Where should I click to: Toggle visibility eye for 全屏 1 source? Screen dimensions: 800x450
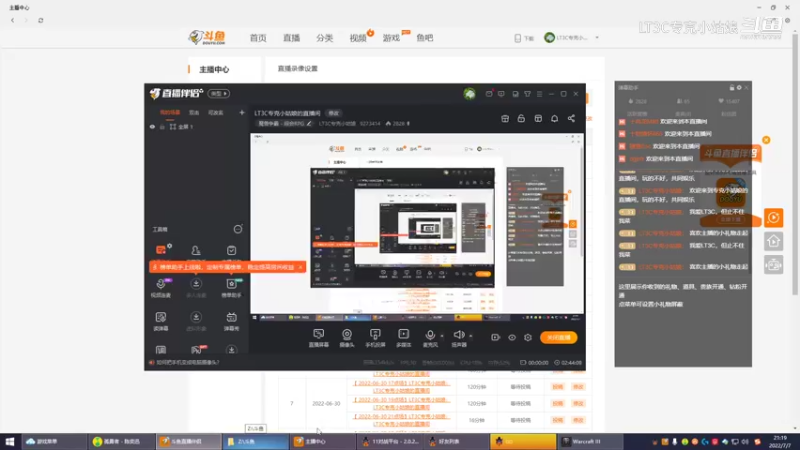click(152, 127)
